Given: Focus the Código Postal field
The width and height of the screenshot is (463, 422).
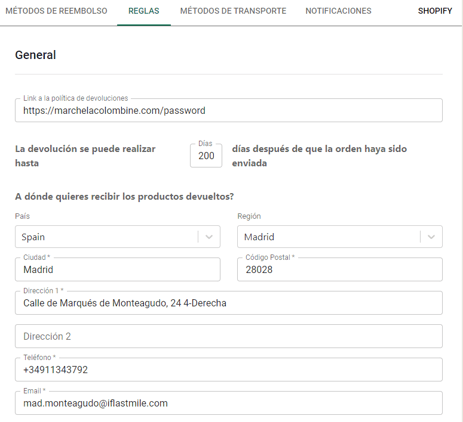Looking at the screenshot, I should tap(340, 269).
